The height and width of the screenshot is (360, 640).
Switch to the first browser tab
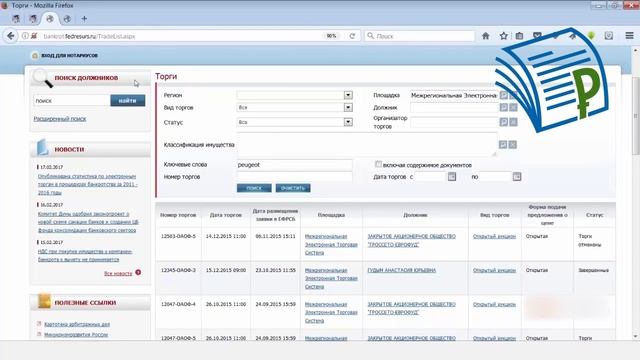coord(16,19)
